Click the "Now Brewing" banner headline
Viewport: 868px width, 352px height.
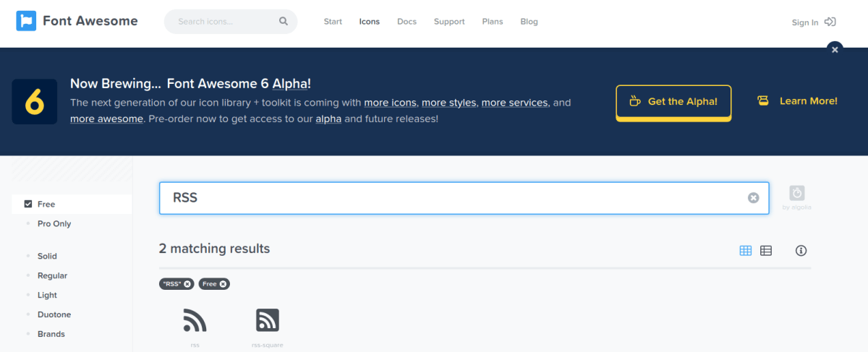[x=191, y=84]
